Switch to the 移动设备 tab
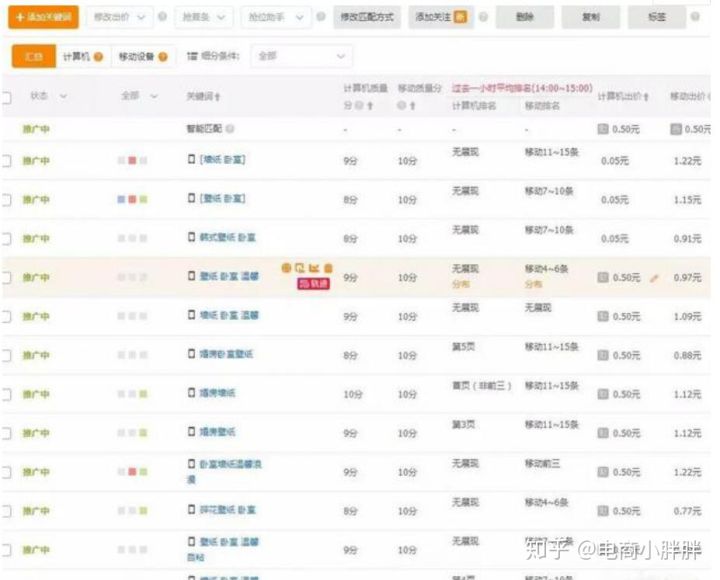The width and height of the screenshot is (720, 580). 138,57
